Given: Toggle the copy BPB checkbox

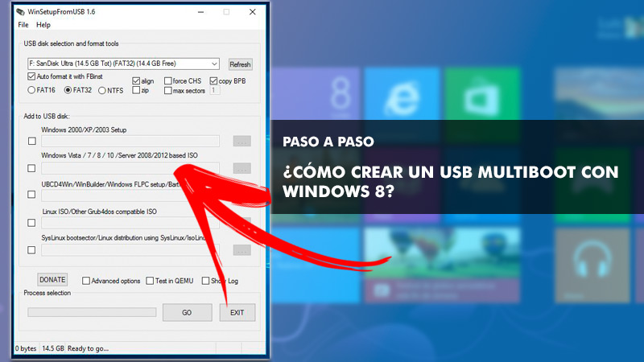Looking at the screenshot, I should click(x=213, y=81).
